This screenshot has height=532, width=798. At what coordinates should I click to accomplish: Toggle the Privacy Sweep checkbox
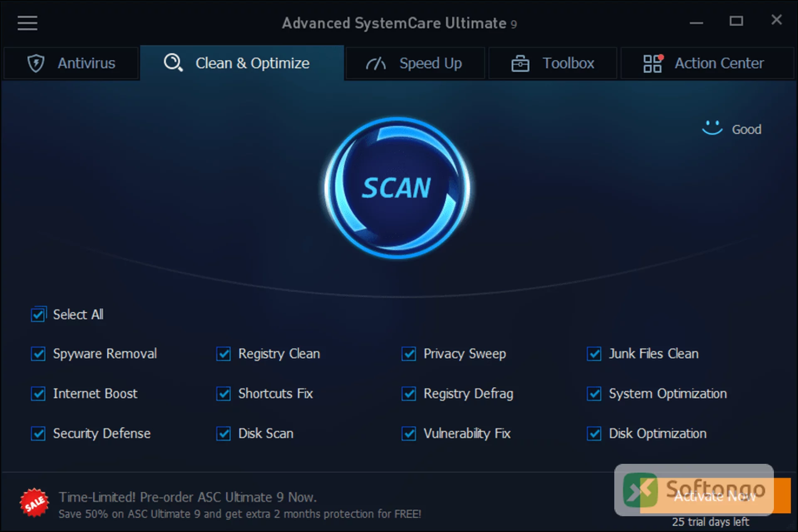pos(409,354)
